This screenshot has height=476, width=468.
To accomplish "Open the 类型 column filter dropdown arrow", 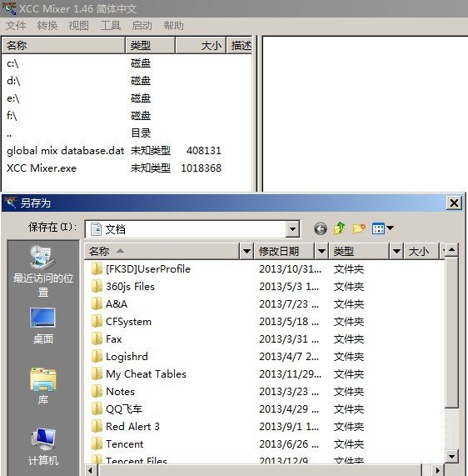I will pos(396,251).
